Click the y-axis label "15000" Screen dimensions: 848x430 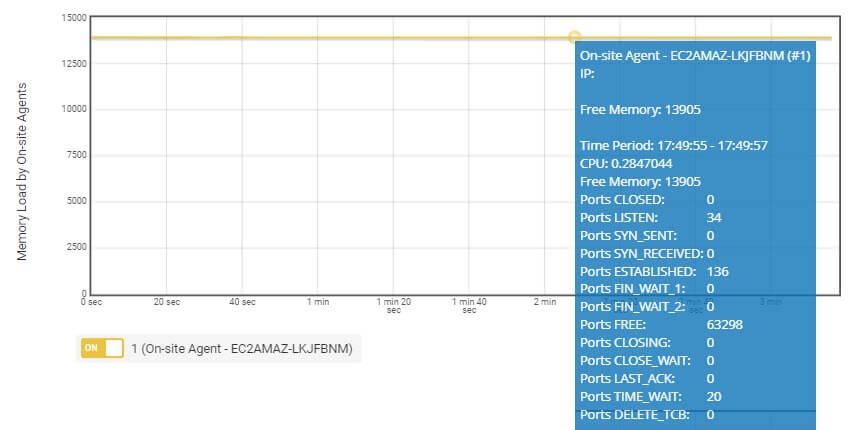pyautogui.click(x=74, y=18)
